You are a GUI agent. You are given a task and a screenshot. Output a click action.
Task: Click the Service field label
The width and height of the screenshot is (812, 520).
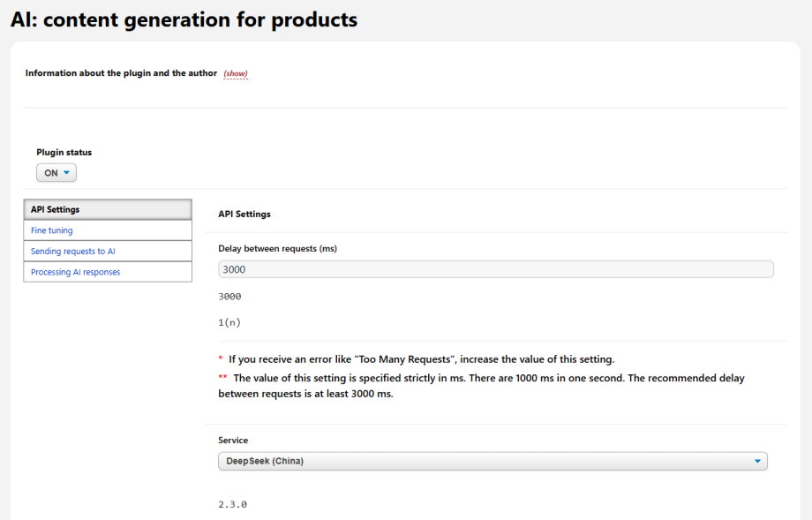(x=233, y=441)
